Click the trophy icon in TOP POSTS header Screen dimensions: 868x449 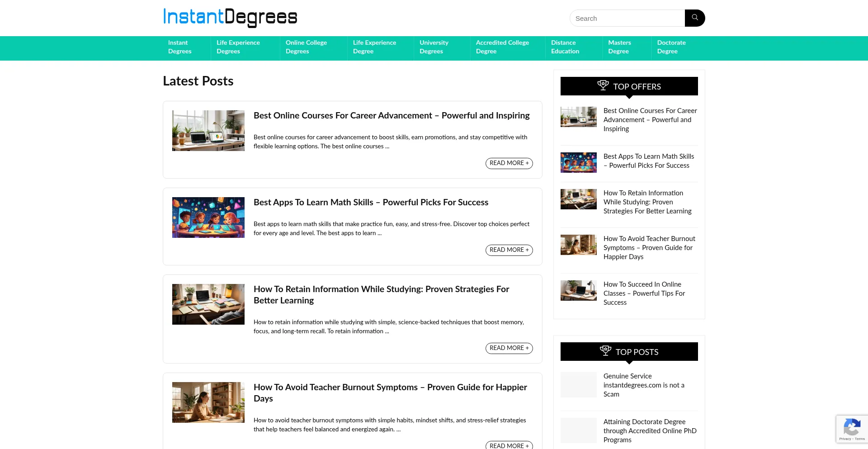tap(606, 350)
